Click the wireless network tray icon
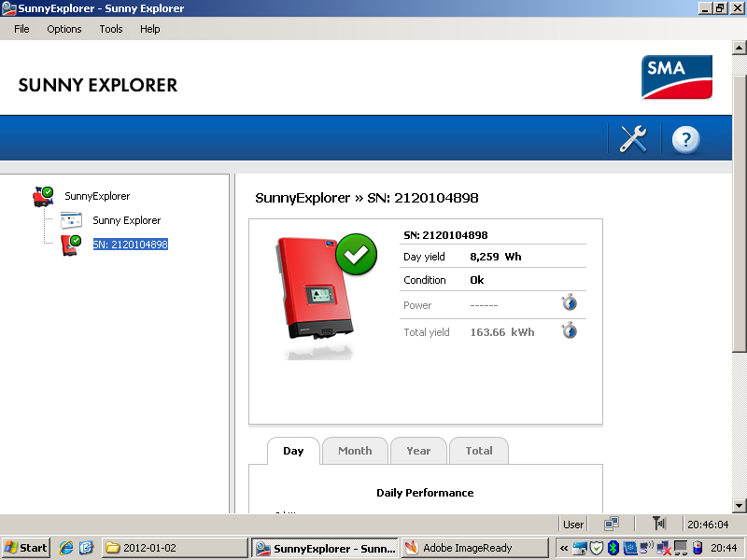The image size is (747, 560). (x=646, y=548)
